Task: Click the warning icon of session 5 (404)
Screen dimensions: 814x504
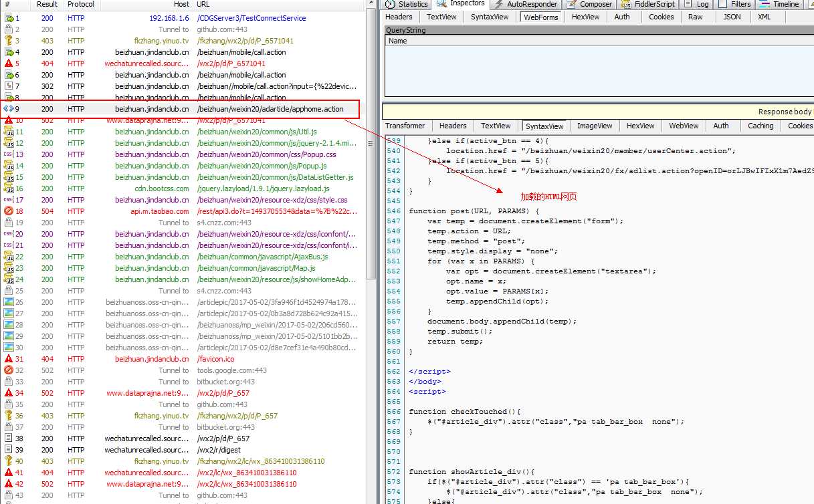Action: click(x=9, y=64)
